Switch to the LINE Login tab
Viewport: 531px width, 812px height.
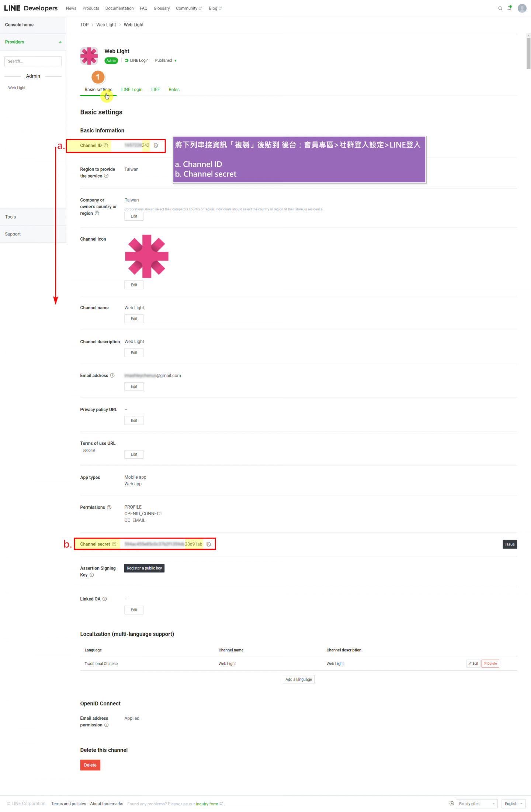pos(132,90)
